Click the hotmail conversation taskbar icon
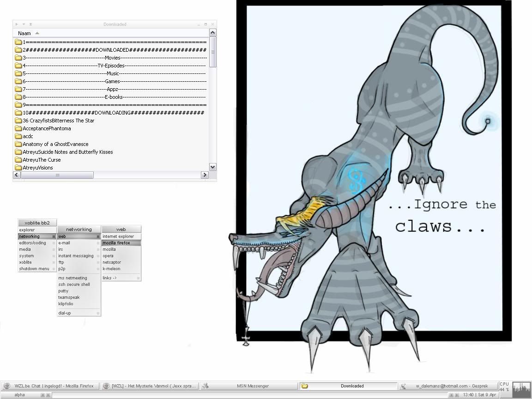Viewport: 532px width, 399px height. tap(404, 386)
